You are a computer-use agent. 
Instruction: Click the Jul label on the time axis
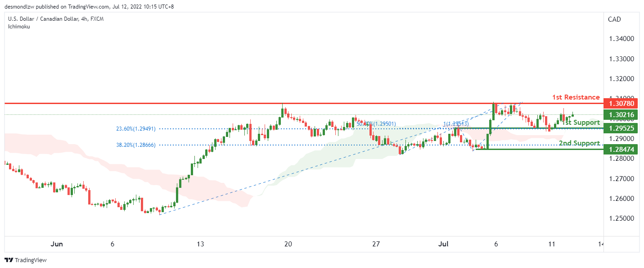click(x=444, y=244)
